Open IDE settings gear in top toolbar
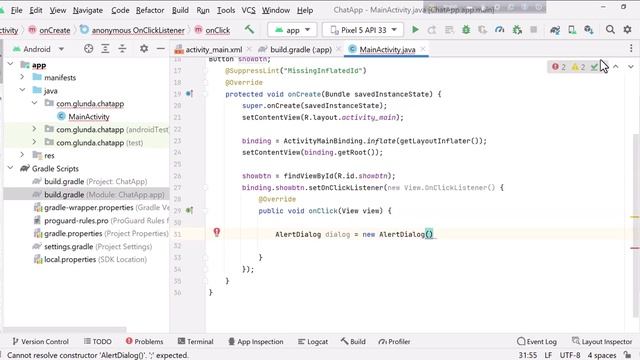The image size is (640, 360). [x=627, y=29]
